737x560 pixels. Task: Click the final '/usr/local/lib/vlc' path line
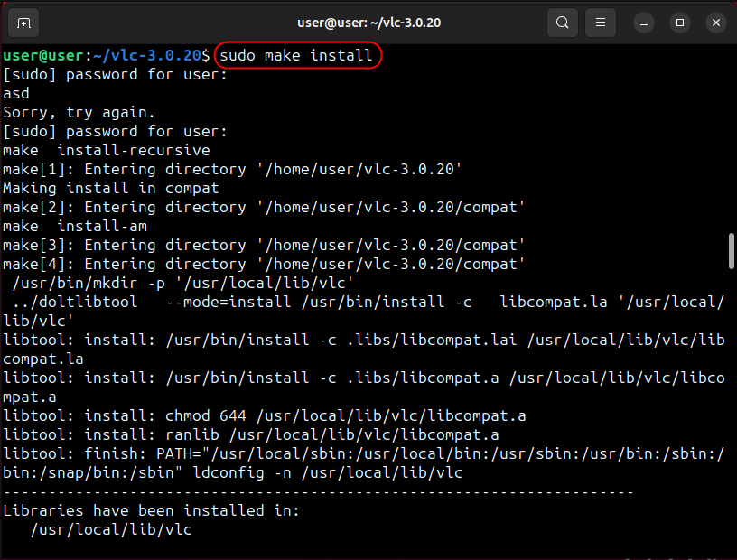pos(111,530)
